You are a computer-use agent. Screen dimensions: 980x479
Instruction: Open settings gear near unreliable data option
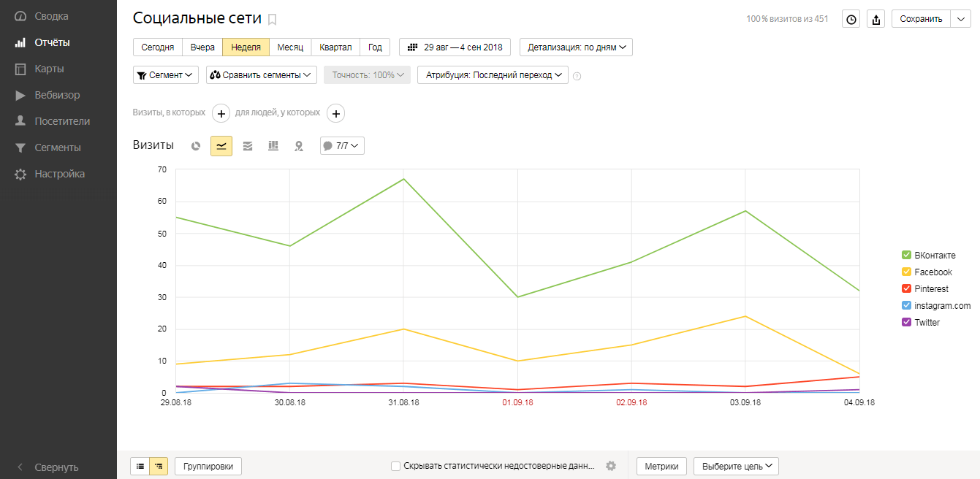pos(611,466)
